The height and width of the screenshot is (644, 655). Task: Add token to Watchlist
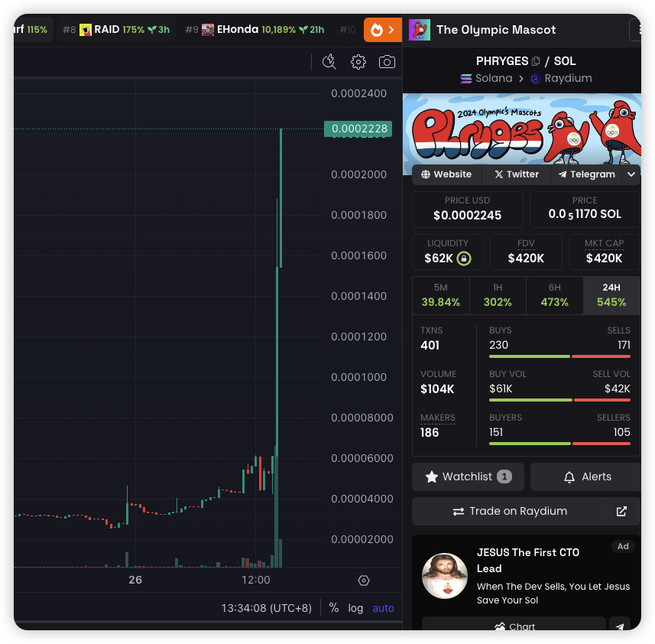pyautogui.click(x=468, y=476)
